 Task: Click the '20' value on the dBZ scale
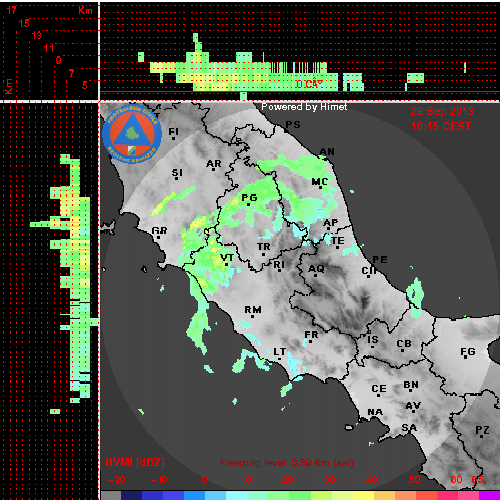(x=288, y=480)
